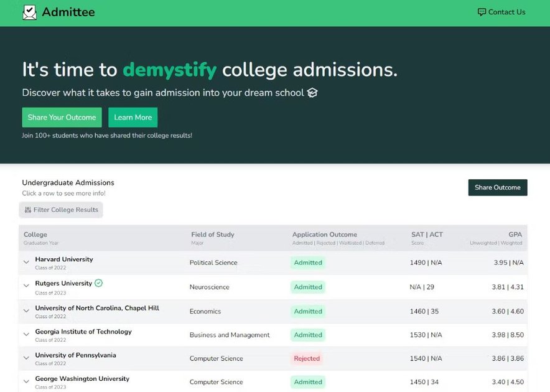Expand the Rutgers University row
The height and width of the screenshot is (392, 550).
click(x=26, y=286)
